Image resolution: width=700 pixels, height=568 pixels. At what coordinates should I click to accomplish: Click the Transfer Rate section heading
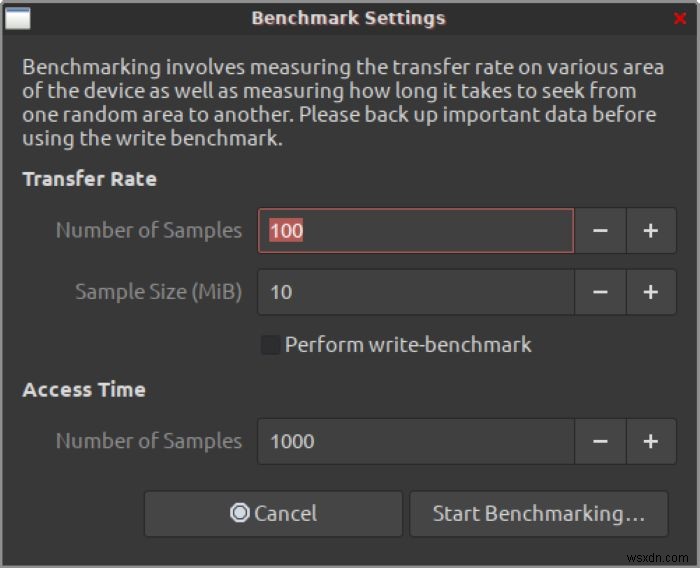coord(89,180)
